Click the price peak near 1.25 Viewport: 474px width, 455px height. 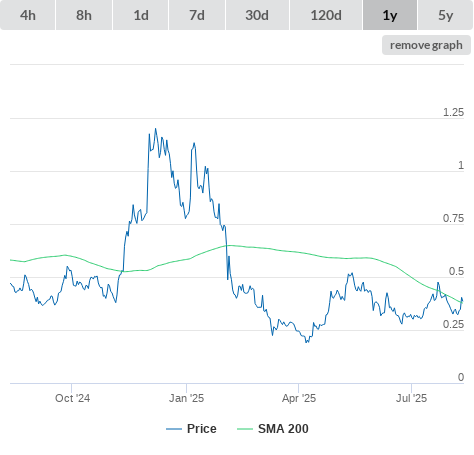(156, 129)
